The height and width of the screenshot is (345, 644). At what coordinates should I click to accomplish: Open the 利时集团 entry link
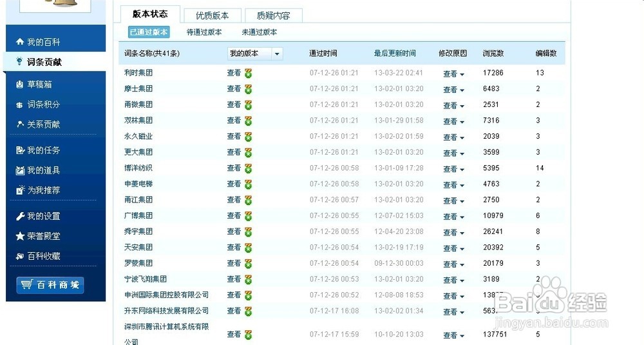(138, 73)
